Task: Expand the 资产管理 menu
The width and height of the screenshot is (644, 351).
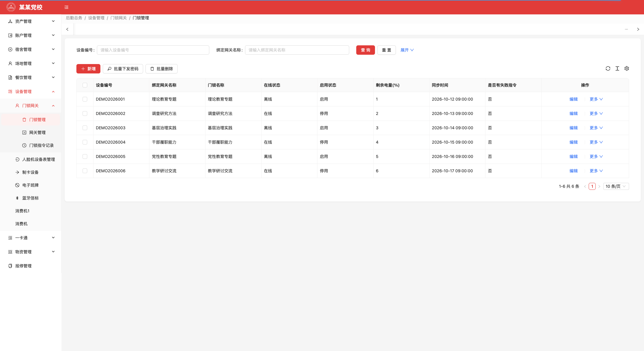Action: (x=31, y=21)
